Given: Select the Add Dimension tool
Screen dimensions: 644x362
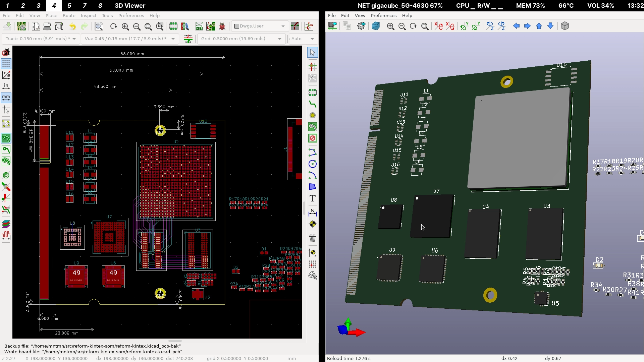Looking at the screenshot, I should point(313,213).
